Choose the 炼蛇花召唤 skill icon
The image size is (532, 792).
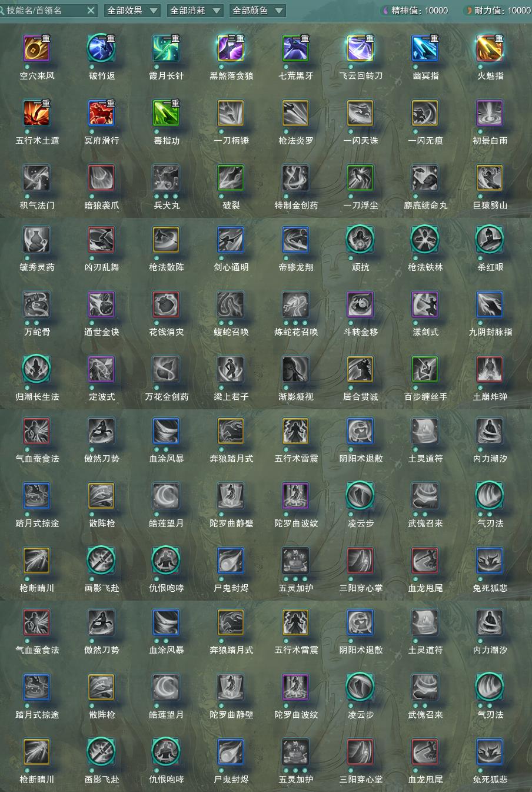click(296, 304)
